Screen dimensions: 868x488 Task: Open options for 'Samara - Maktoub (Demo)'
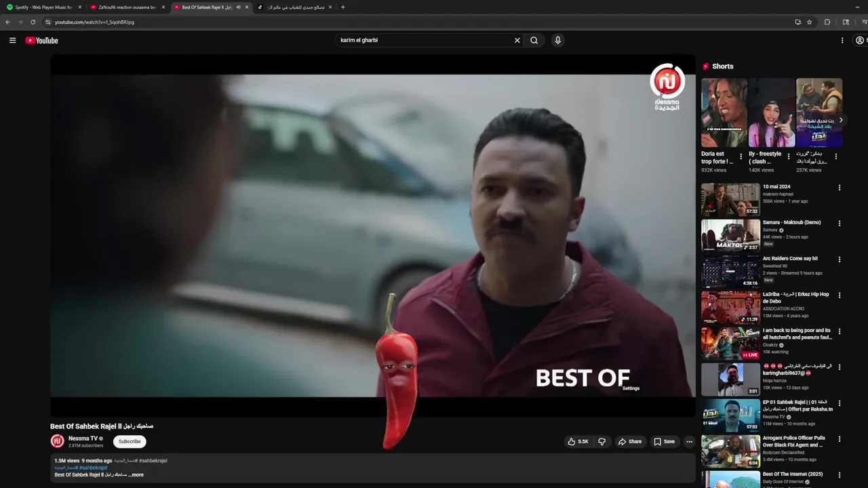pos(840,224)
